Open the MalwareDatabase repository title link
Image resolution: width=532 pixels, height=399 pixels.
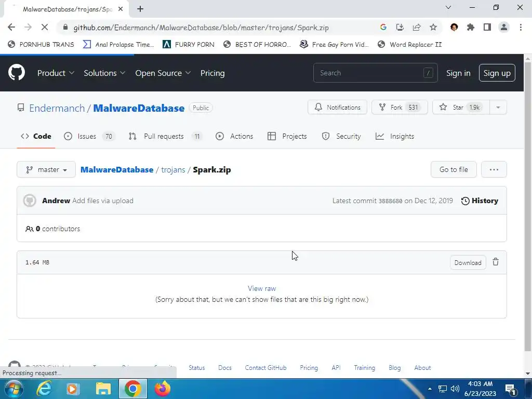(x=139, y=108)
